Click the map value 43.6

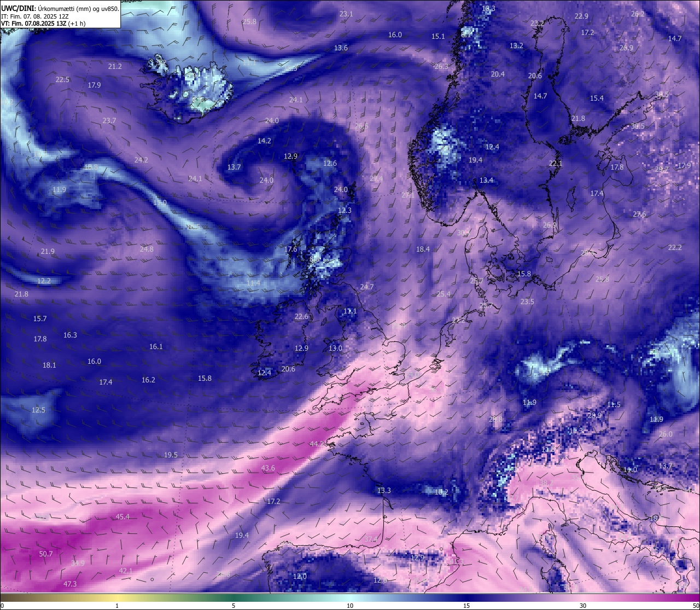(268, 468)
